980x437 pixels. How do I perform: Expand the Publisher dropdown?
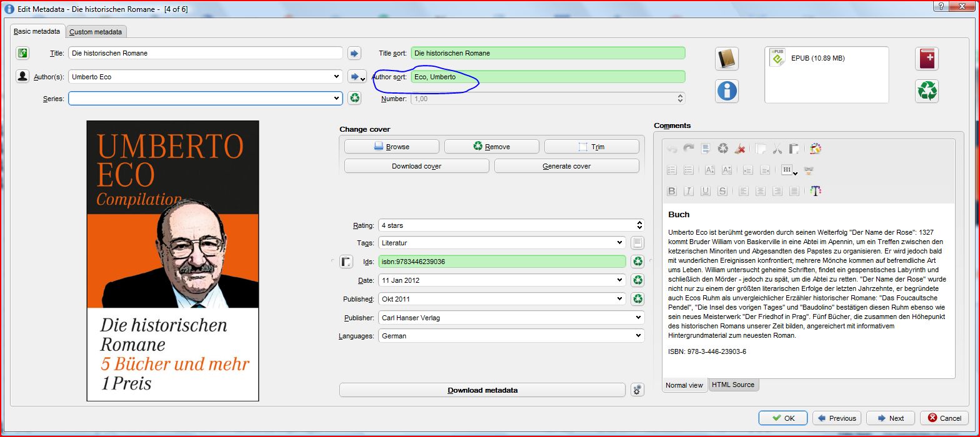click(x=639, y=318)
